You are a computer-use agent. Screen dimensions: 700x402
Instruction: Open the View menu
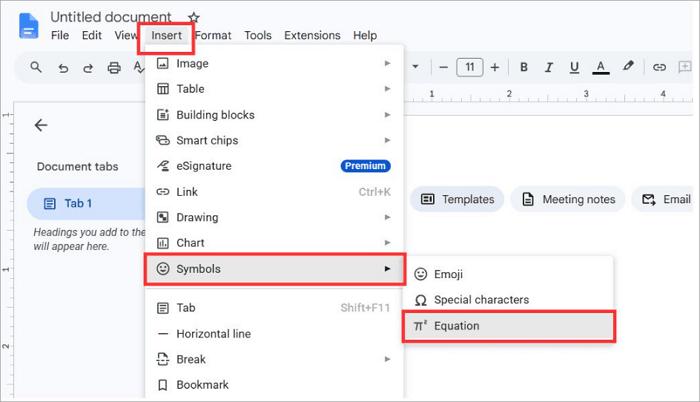pyautogui.click(x=125, y=35)
